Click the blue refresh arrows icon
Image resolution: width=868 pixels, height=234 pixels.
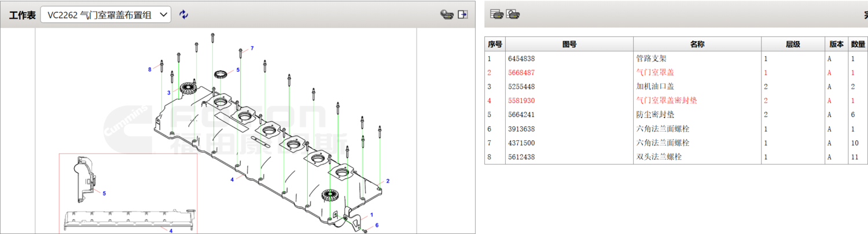[x=183, y=14]
